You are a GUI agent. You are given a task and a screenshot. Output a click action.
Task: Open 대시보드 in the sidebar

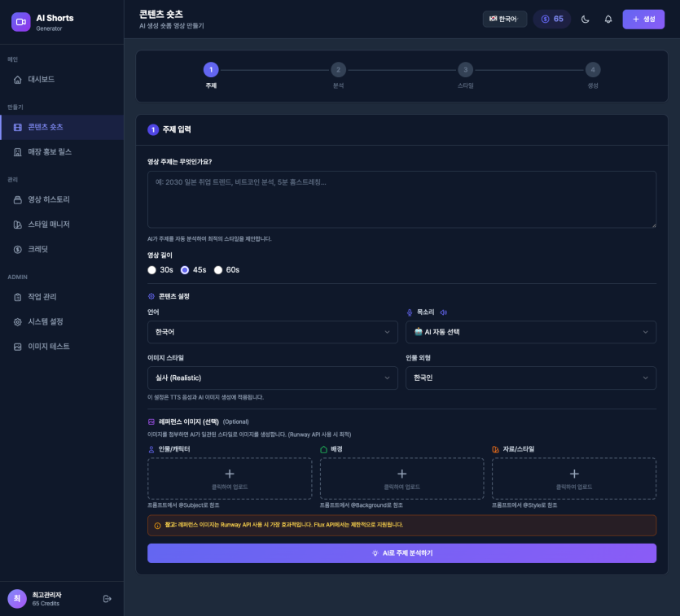41,79
